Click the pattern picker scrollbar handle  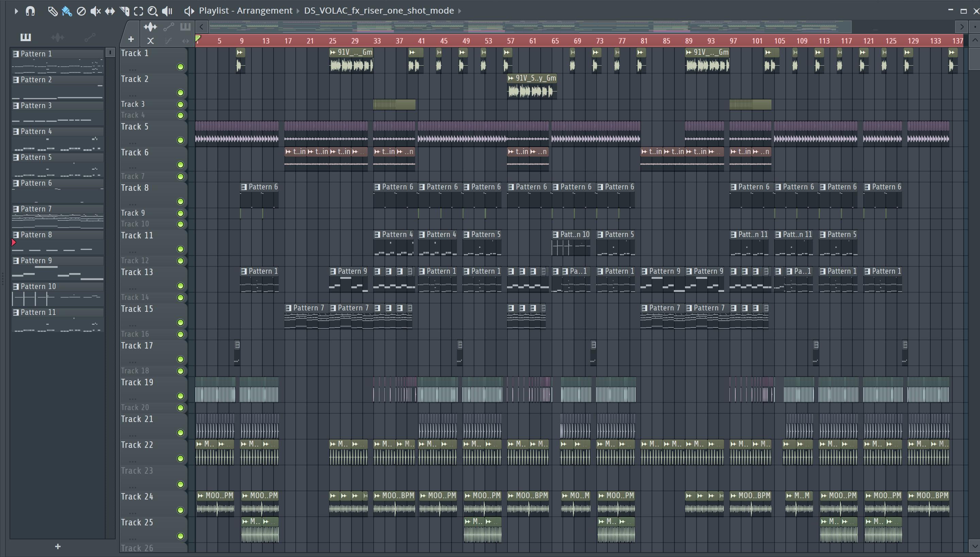tap(110, 52)
